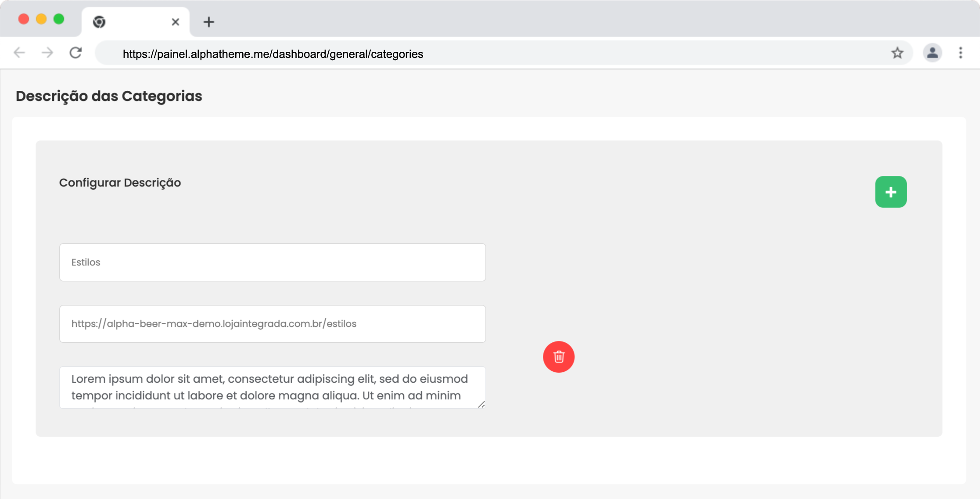Click the red close window button
Screen dimensions: 980x499
[24, 19]
